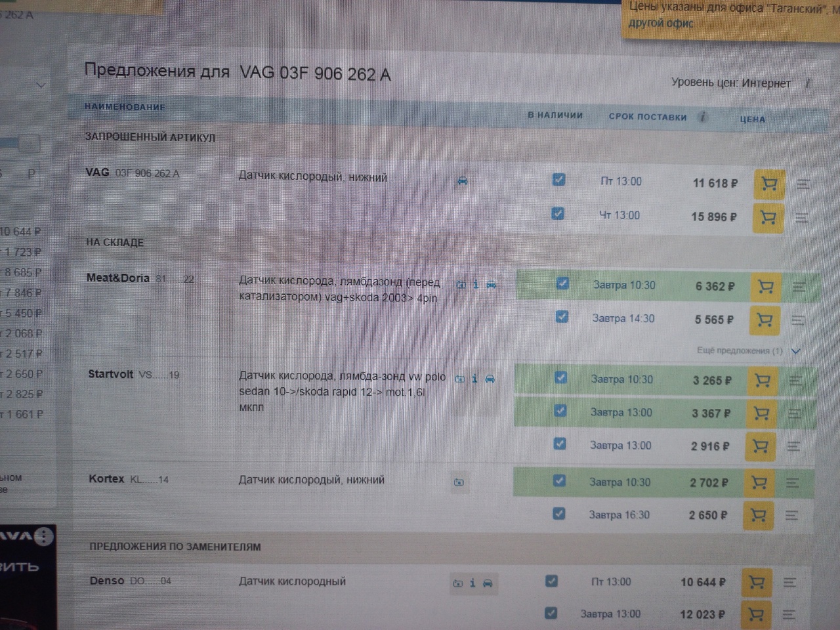This screenshot has width=840, height=630.
Task: Open Kortex brand link
Action: point(106,478)
